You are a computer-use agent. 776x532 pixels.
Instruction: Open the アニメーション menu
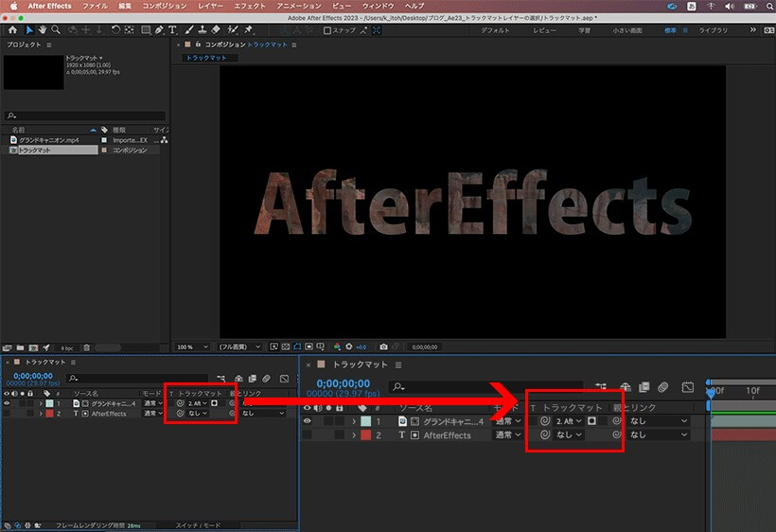(299, 6)
